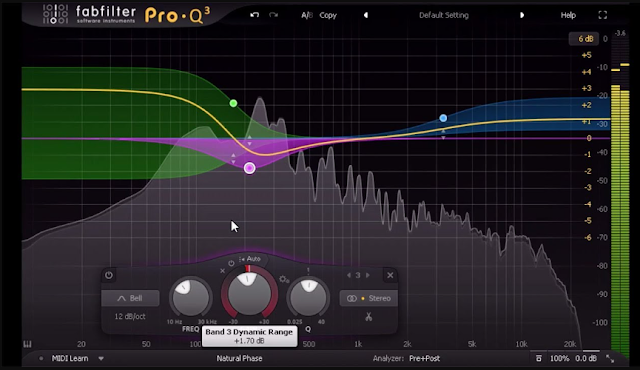This screenshot has height=370, width=640.
Task: Open the Default Setting preset menu
Action: (x=444, y=15)
